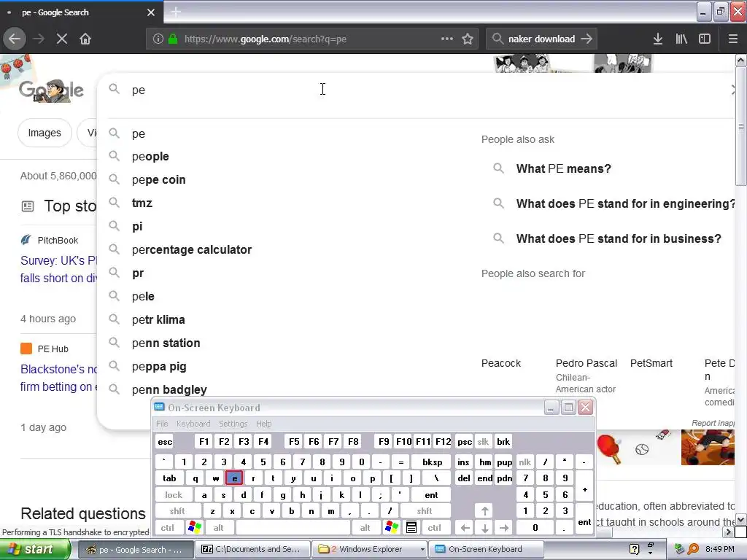
Task: Bookmark this page with the star icon
Action: (x=468, y=39)
